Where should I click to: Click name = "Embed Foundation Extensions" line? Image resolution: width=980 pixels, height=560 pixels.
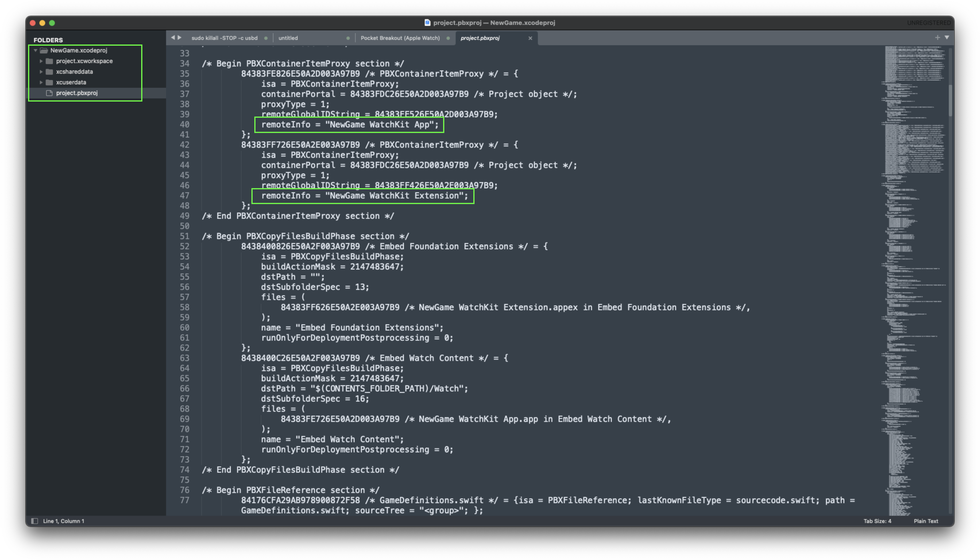click(352, 328)
